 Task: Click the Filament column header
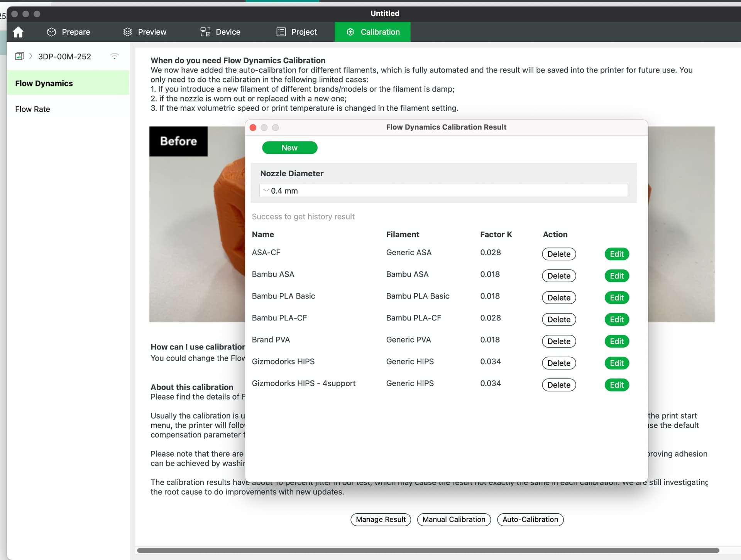[403, 234]
